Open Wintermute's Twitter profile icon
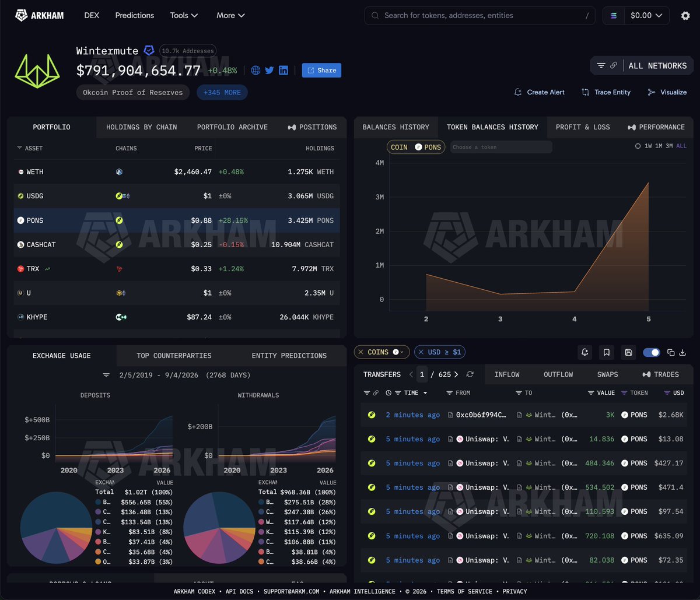Screen dimensions: 700x600 [x=269, y=70]
